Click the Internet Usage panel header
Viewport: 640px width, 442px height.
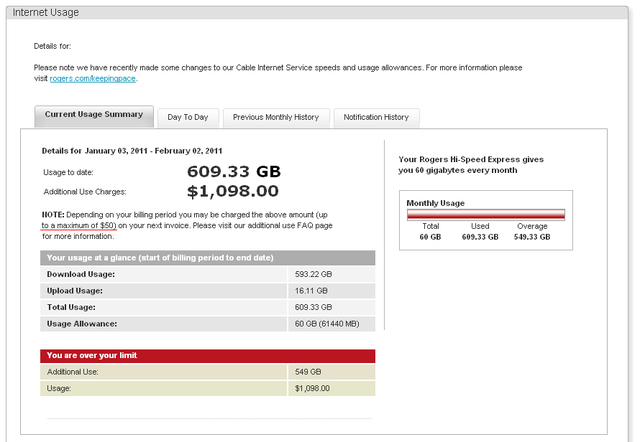click(46, 12)
